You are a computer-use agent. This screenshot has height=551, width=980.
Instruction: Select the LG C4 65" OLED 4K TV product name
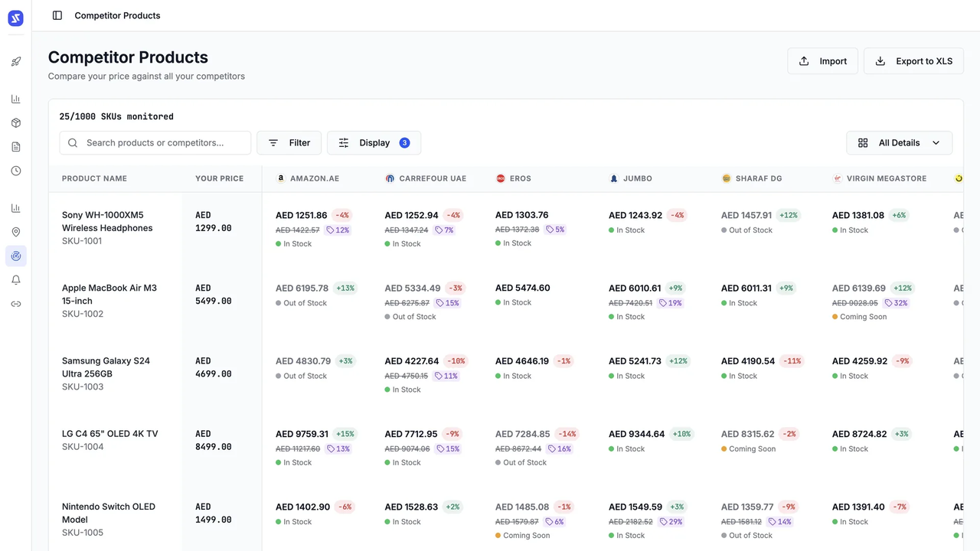[110, 434]
